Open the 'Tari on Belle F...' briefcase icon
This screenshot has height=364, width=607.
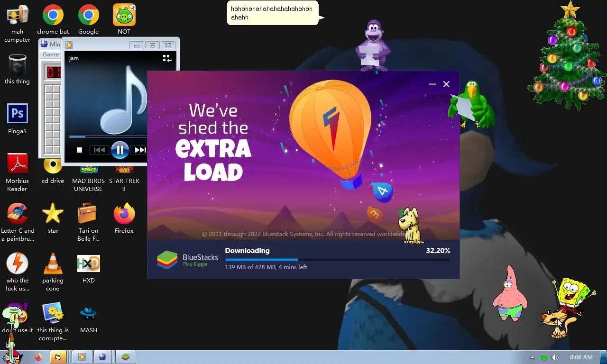click(x=89, y=222)
